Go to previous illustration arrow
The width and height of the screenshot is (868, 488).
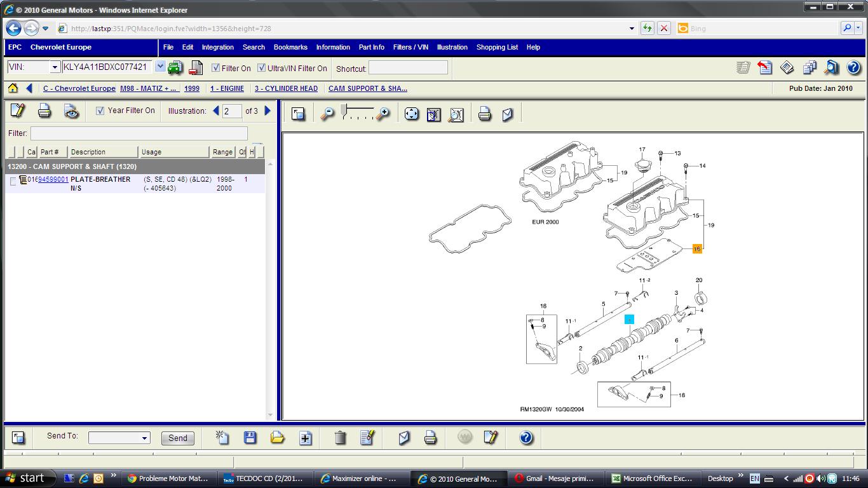pos(216,111)
